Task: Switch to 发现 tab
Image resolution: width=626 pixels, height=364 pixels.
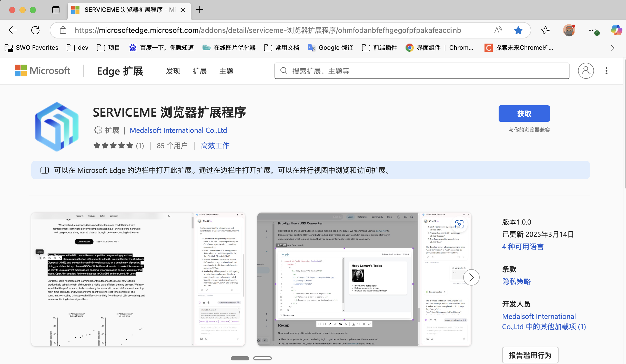Action: coord(173,71)
